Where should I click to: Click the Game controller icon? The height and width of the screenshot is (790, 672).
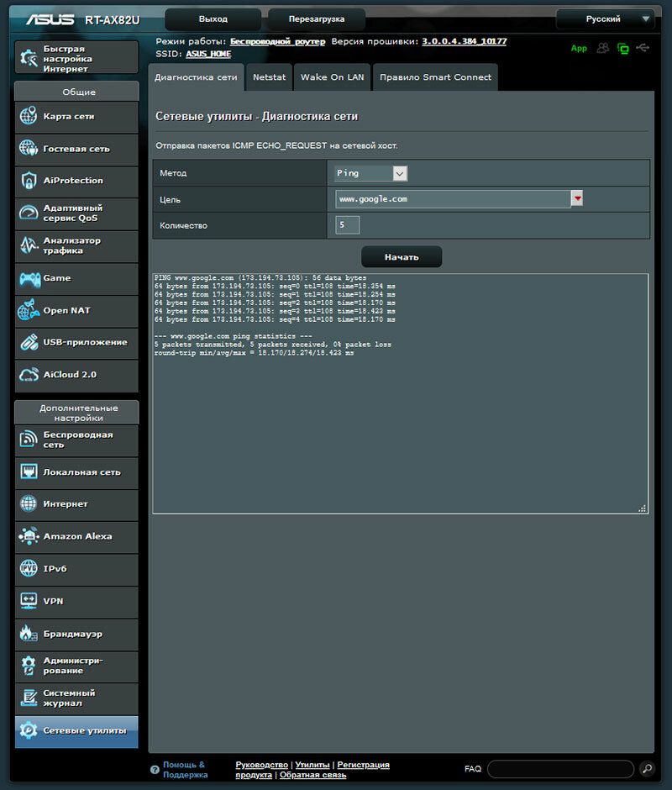29,278
